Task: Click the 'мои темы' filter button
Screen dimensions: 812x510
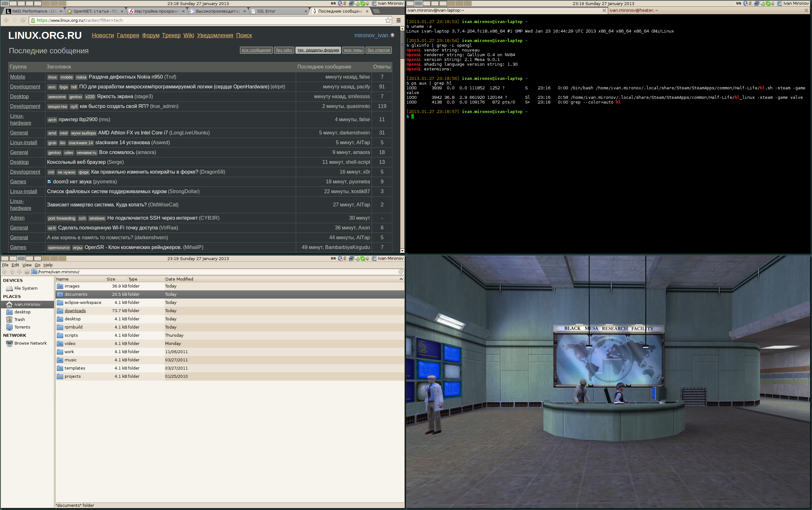Action: (x=353, y=50)
